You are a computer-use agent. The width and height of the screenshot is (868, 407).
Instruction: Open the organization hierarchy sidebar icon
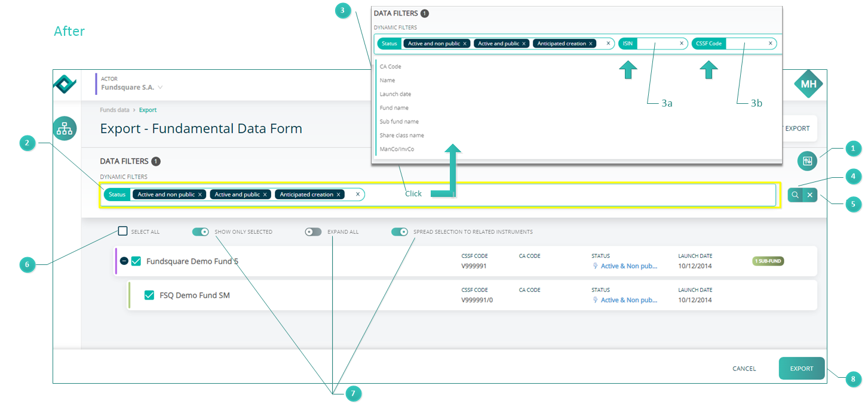click(65, 128)
